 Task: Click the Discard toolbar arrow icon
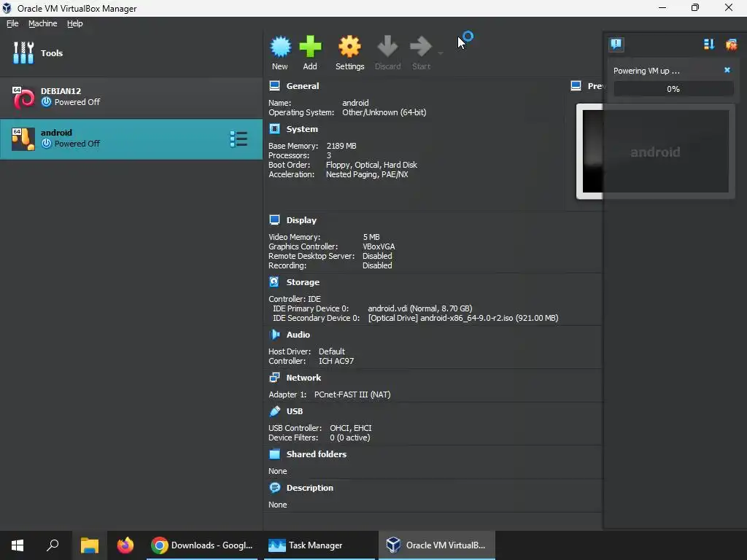(387, 47)
